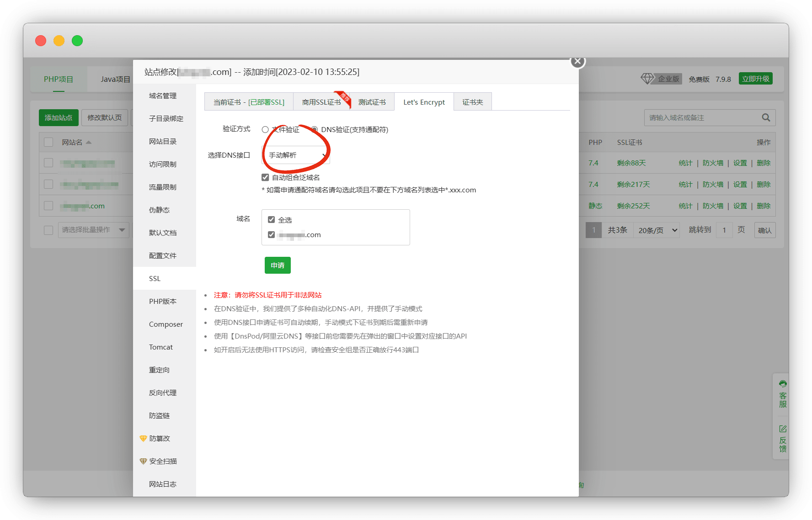
Task: Click the enterprise edition diamond icon
Action: tap(647, 79)
